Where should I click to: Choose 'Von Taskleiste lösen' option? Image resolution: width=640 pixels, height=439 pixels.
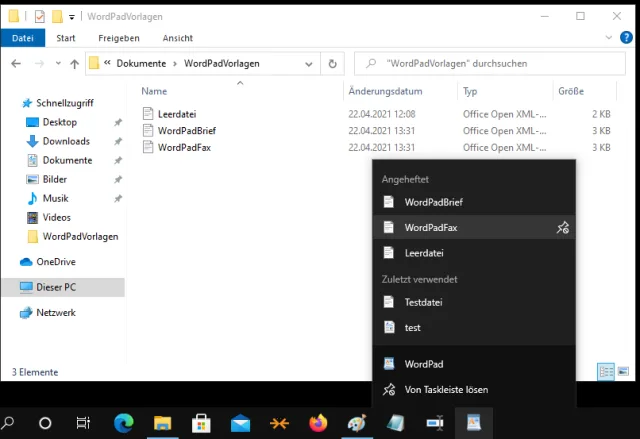point(446,390)
